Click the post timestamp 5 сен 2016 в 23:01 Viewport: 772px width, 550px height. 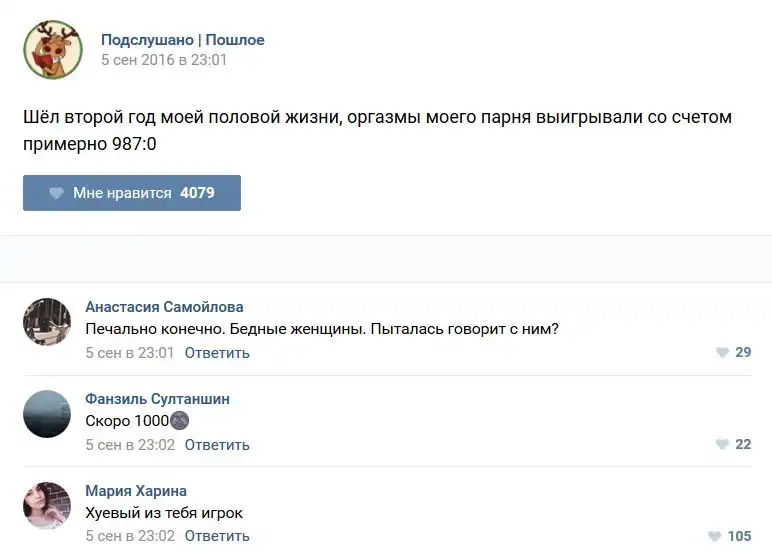click(164, 60)
